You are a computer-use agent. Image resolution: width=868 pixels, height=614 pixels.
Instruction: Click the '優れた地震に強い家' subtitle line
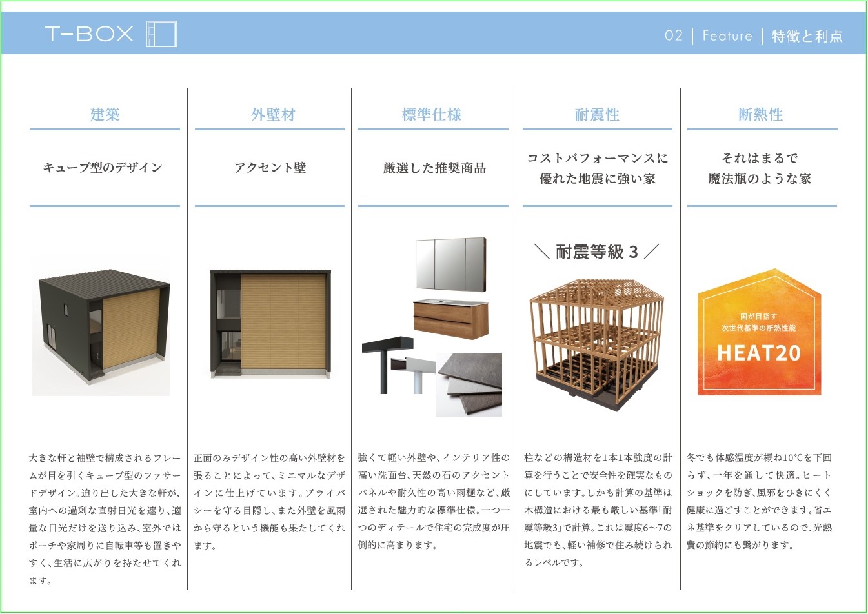click(598, 179)
